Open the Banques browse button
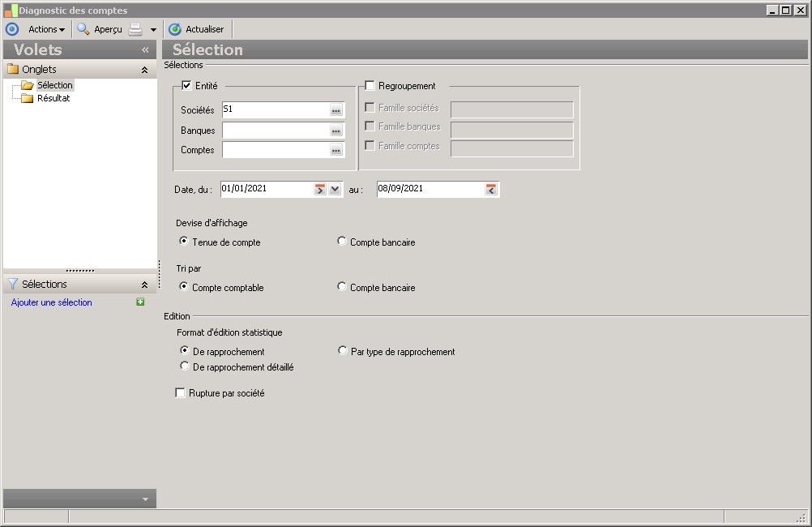 (x=336, y=131)
